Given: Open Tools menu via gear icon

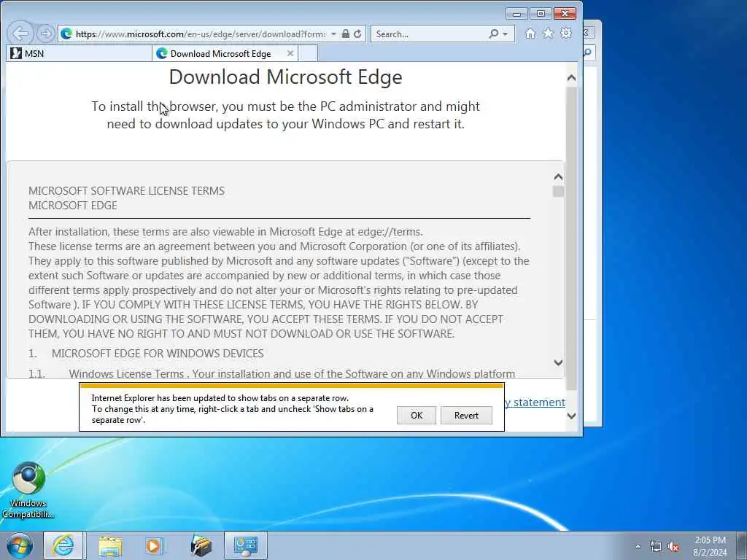Looking at the screenshot, I should coord(566,34).
